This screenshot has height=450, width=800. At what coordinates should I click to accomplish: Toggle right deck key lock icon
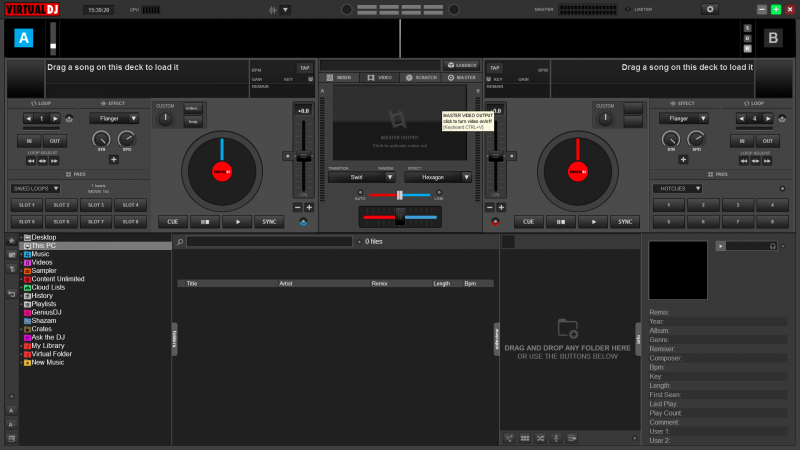point(488,79)
